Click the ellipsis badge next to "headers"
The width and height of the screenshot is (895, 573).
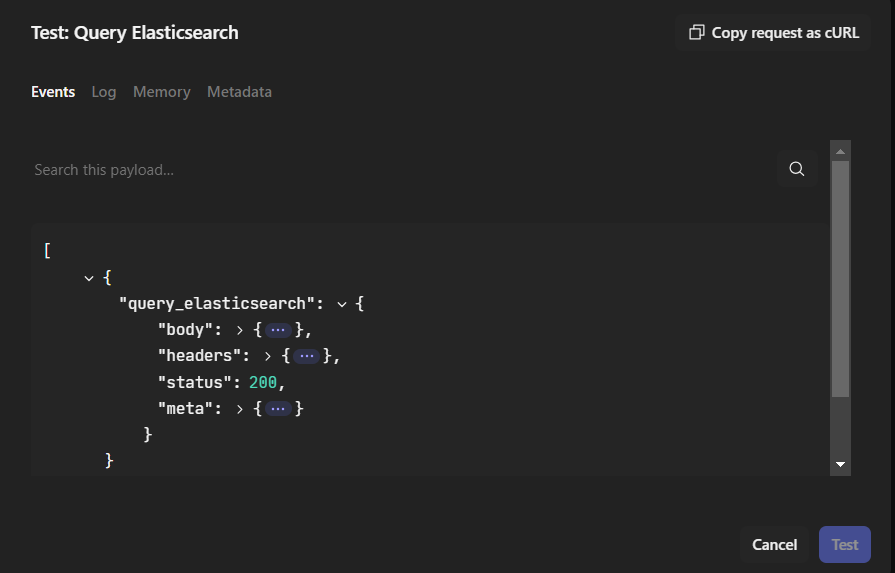point(307,356)
